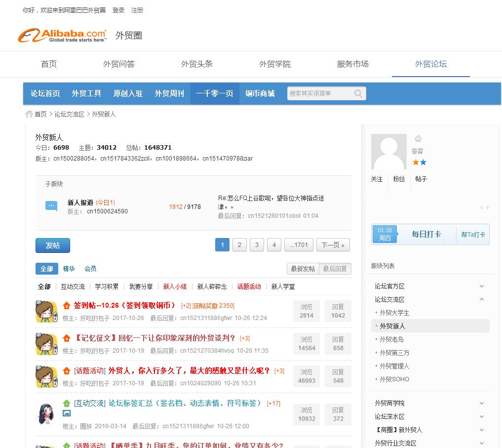This screenshot has width=502, height=448.
Task: Click the image attachment icon under 论坛标签汇总
Action: point(67,413)
